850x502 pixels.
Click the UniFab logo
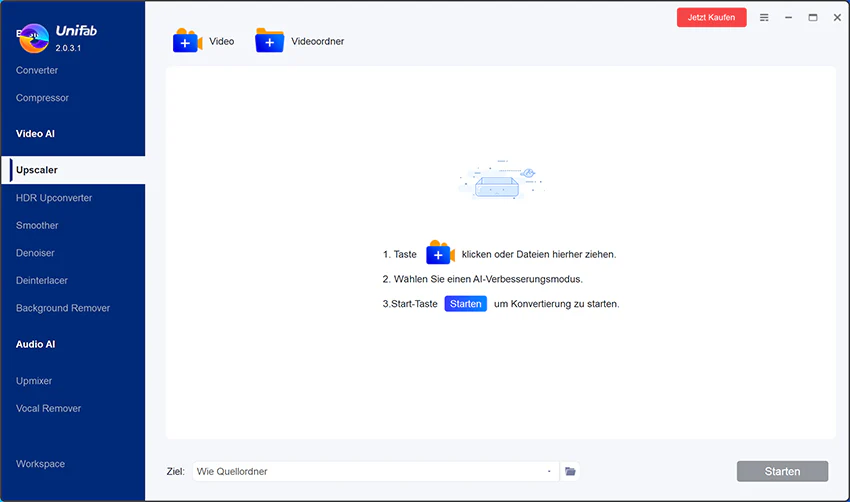click(34, 38)
